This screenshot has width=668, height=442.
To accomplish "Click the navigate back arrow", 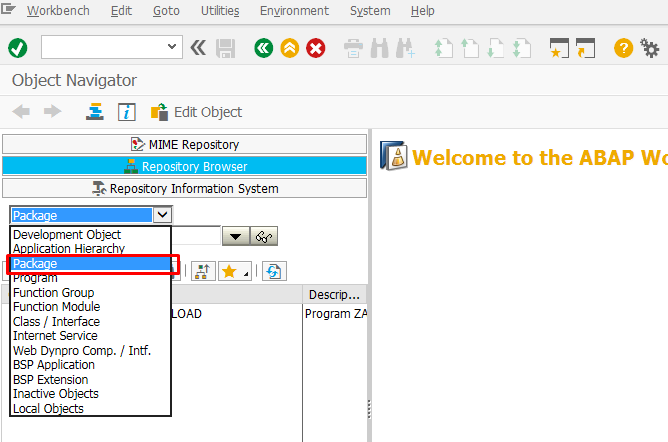I will [21, 112].
